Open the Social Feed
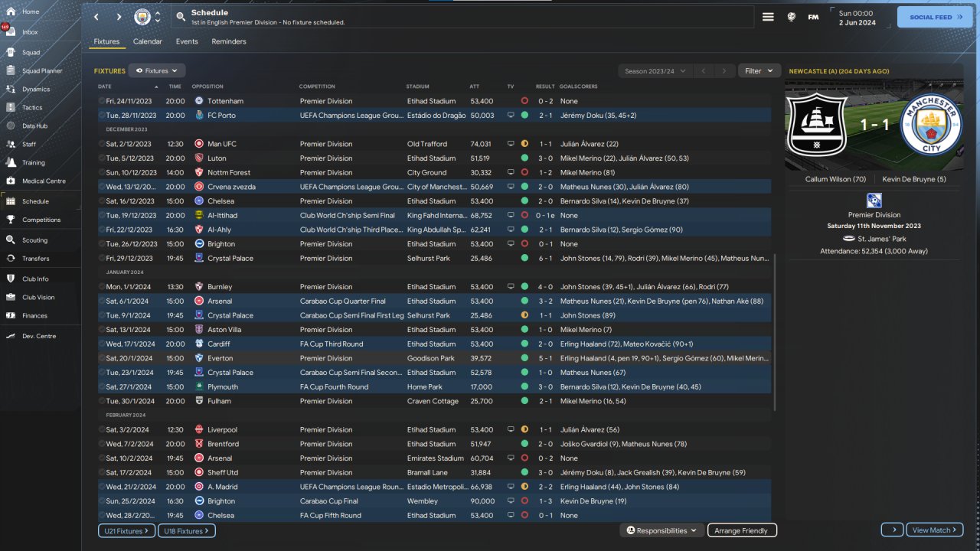This screenshot has height=551, width=980. (935, 17)
